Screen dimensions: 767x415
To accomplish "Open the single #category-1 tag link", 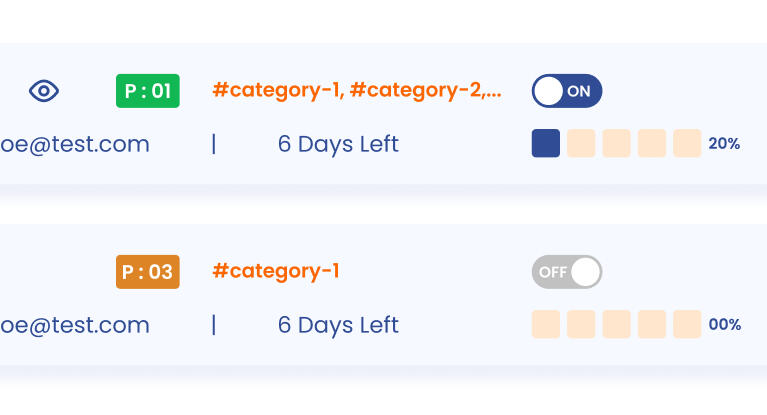I will point(276,271).
